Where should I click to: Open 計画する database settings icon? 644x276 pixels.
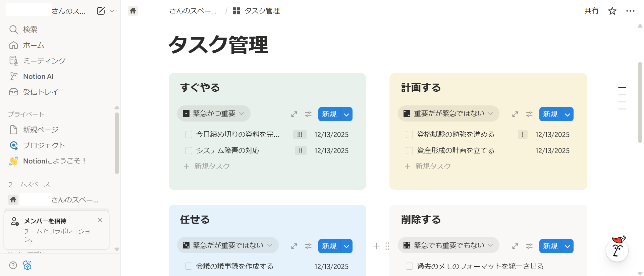coord(529,114)
